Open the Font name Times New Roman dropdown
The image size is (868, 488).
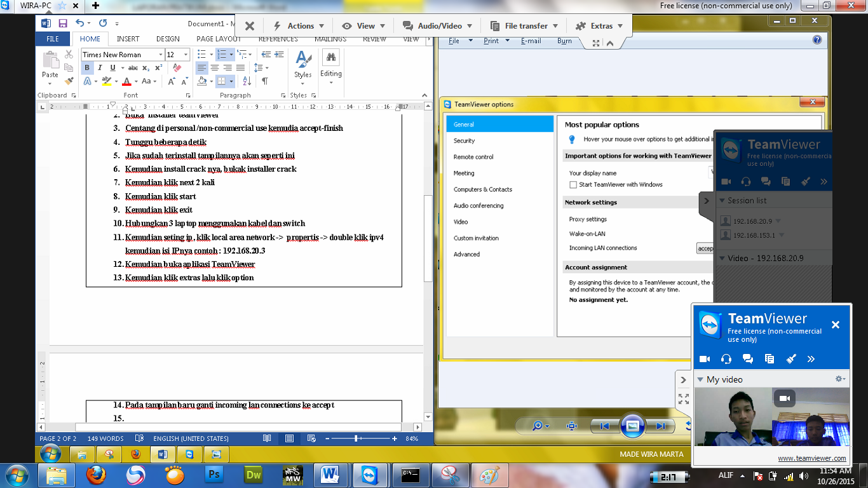point(159,55)
